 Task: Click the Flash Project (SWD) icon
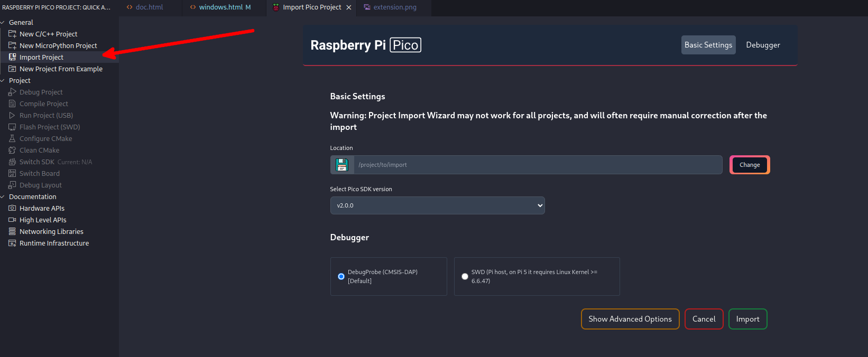(12, 127)
